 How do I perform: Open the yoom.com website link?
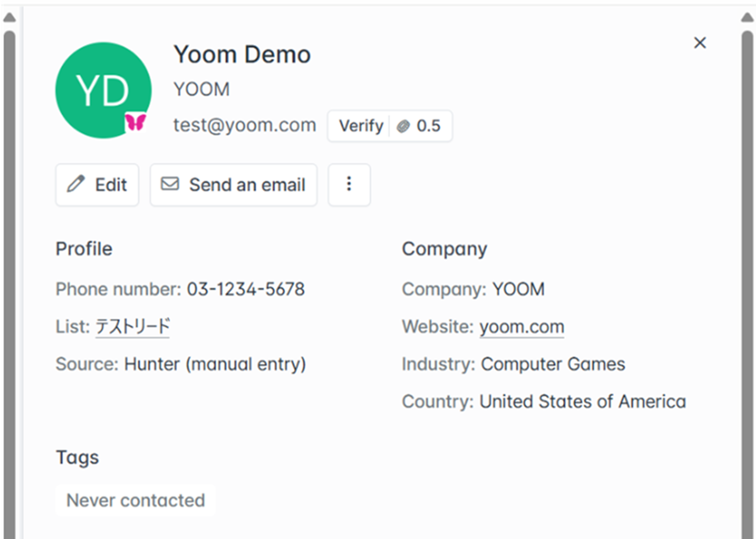point(522,326)
